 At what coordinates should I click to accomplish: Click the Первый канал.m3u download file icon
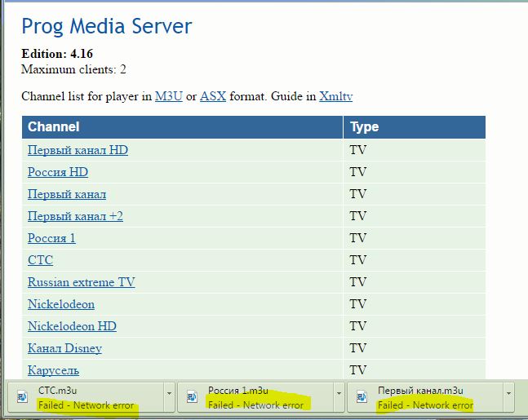(x=362, y=397)
